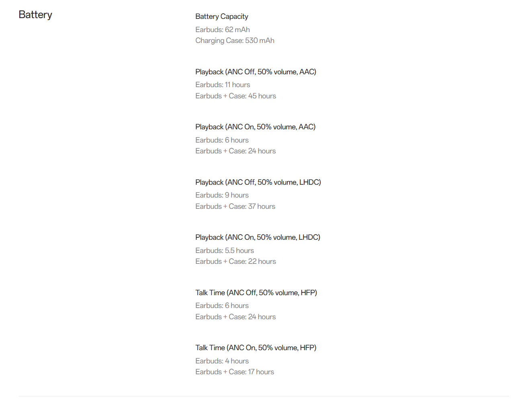Screen dimensions: 532x402
Task: Click the Earbuds: 11 hours line
Action: coord(223,85)
